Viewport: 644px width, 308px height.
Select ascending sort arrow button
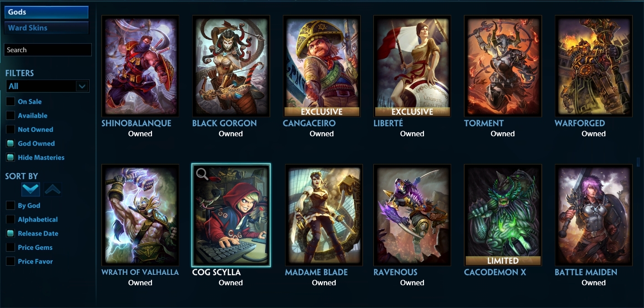coord(53,189)
